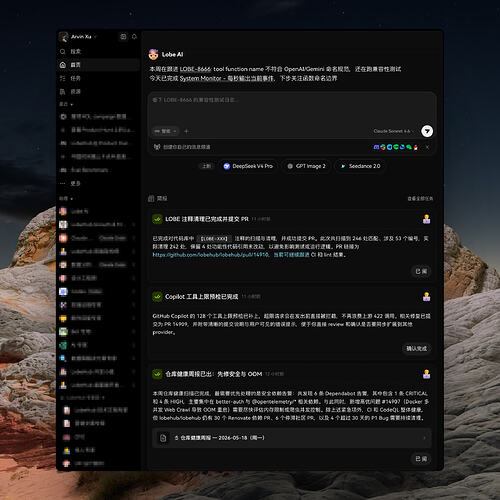This screenshot has height=500, width=500.
Task: Open the 任务 tasks page
Action: [99, 78]
